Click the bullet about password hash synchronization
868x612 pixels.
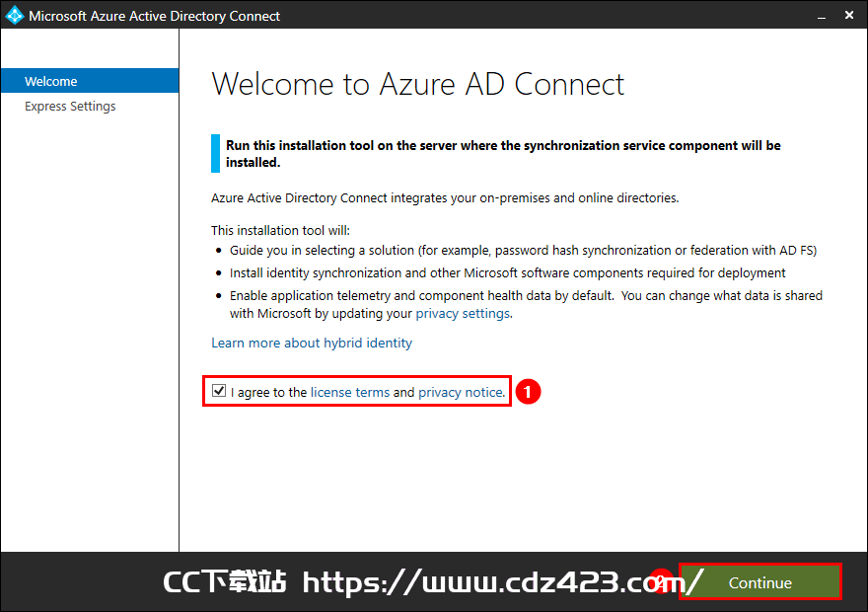click(x=523, y=251)
